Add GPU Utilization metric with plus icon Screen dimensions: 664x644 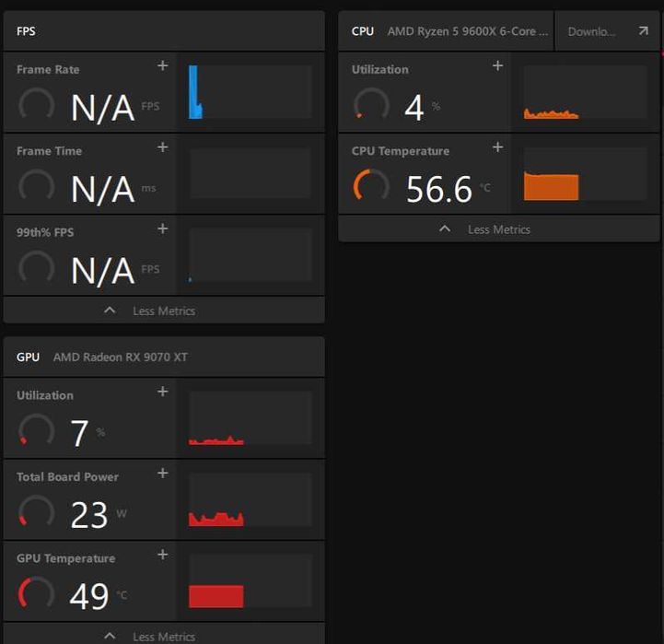163,392
